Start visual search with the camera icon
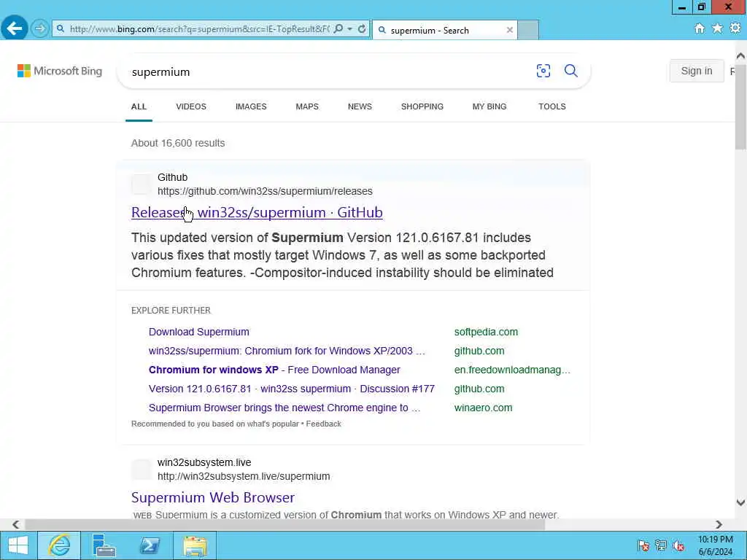 pyautogui.click(x=543, y=71)
